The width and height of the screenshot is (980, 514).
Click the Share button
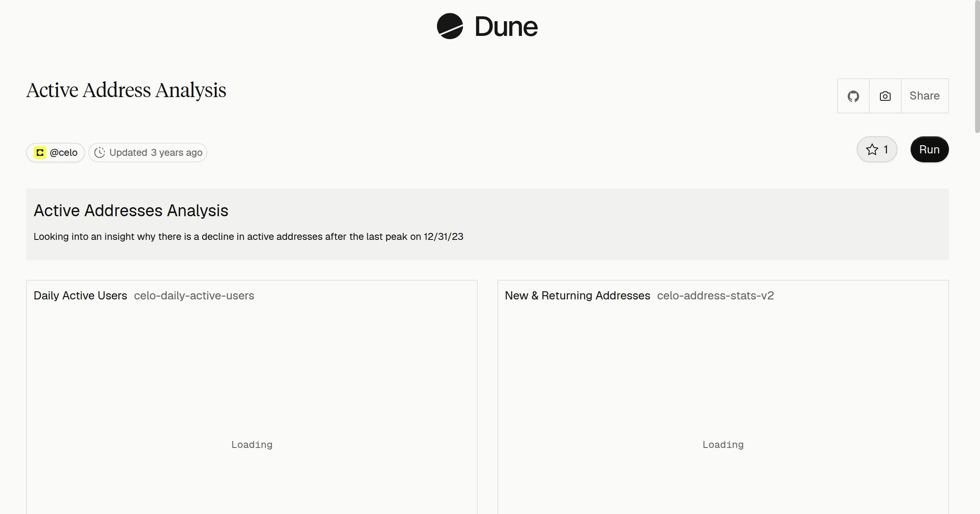click(x=924, y=96)
